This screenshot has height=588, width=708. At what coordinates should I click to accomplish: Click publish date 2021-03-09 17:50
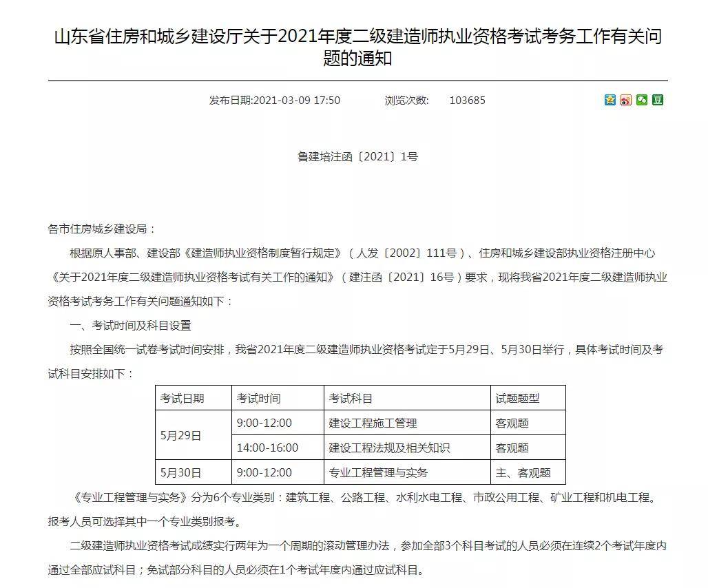[275, 101]
